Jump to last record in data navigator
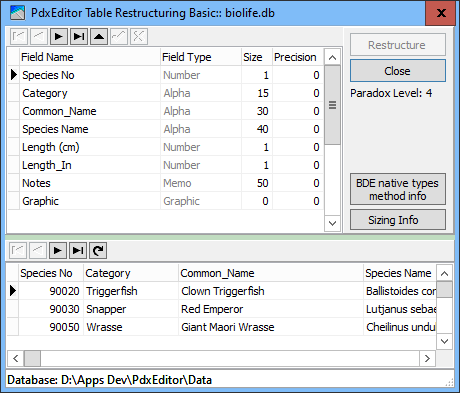This screenshot has height=393, width=460. (78, 250)
